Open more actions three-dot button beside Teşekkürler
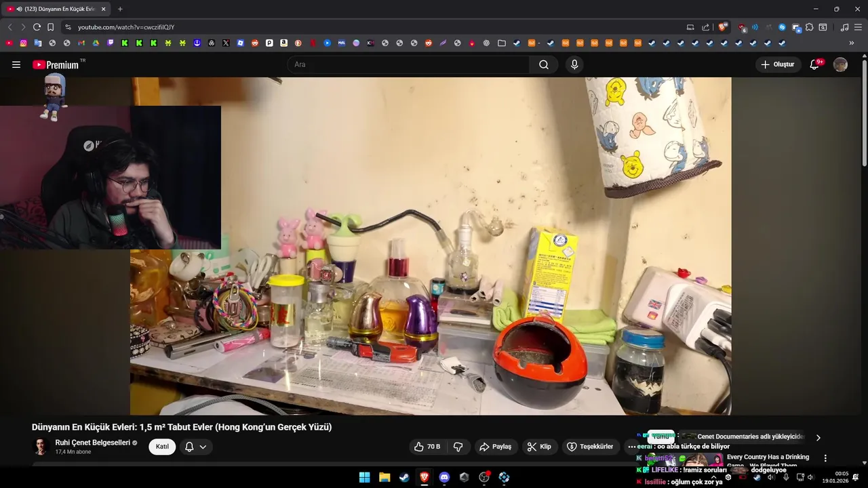 click(x=631, y=447)
